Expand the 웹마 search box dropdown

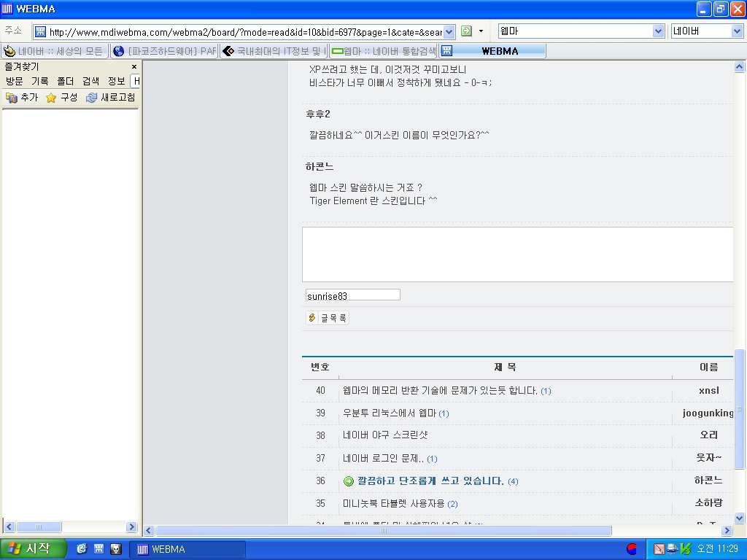[x=658, y=31]
